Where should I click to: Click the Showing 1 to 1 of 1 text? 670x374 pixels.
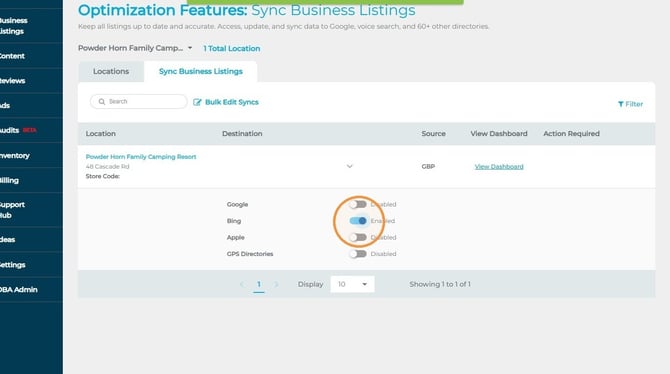tap(440, 284)
